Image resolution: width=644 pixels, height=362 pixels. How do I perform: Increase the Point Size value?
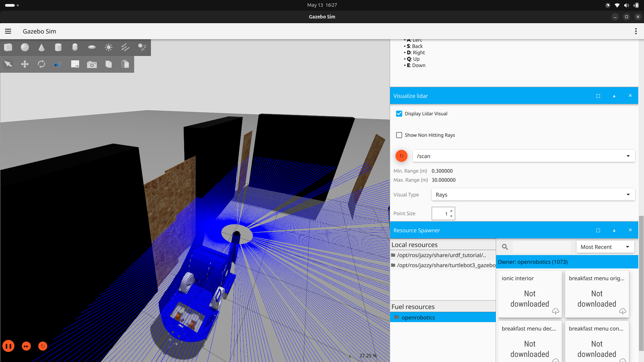(x=451, y=211)
